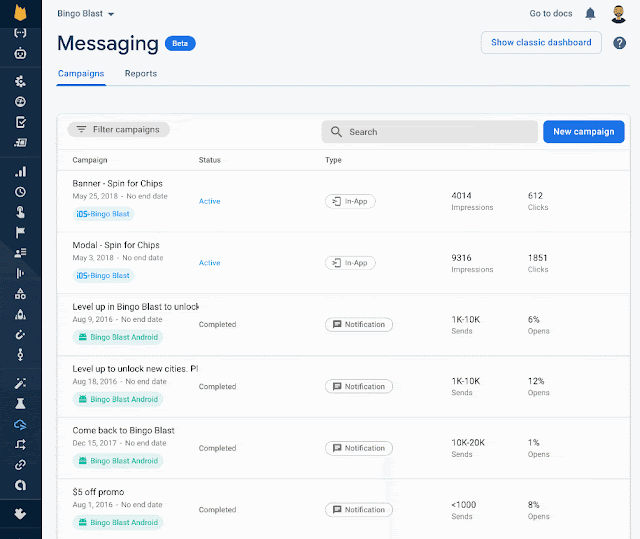Image resolution: width=640 pixels, height=539 pixels.
Task: Click Completed status in '$5 off promo' row
Action: [217, 510]
